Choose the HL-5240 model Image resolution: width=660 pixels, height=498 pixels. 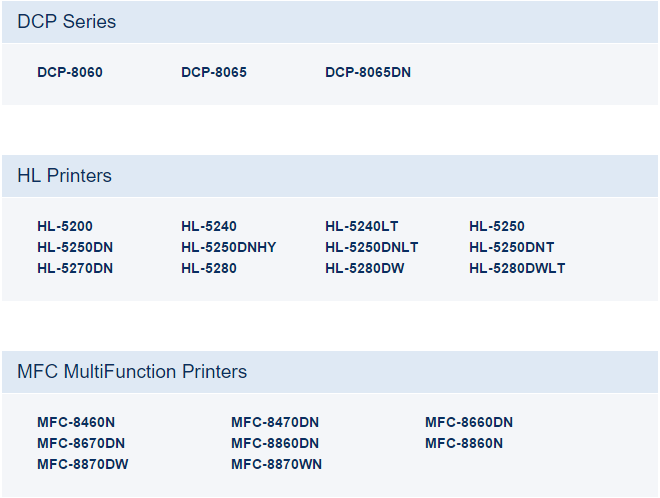click(x=209, y=226)
